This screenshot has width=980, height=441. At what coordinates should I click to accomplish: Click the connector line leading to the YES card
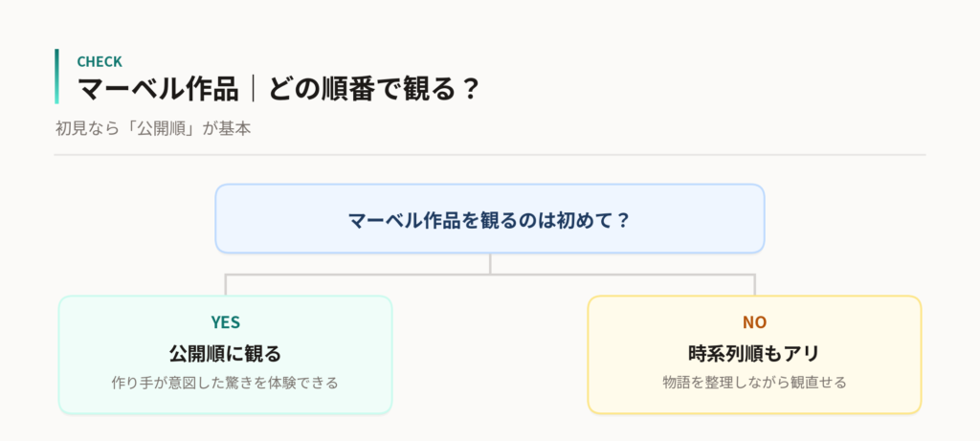(226, 284)
